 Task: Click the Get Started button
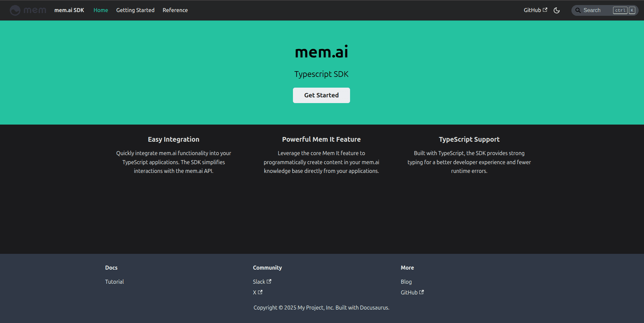click(x=321, y=95)
